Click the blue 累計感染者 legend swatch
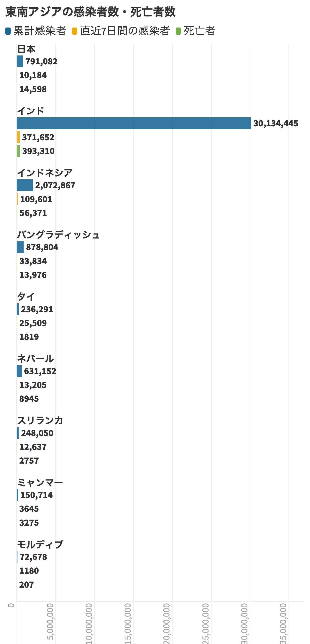The width and height of the screenshot is (310, 644). coord(8,31)
